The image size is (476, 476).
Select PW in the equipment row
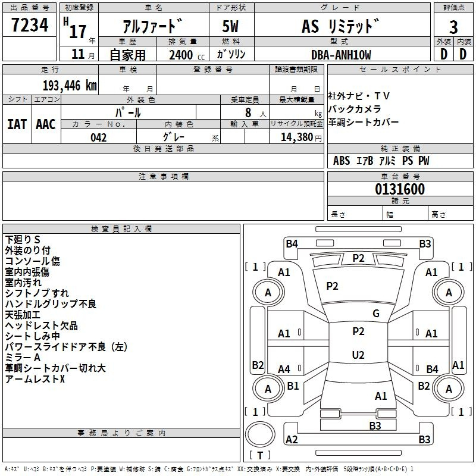tap(424, 161)
